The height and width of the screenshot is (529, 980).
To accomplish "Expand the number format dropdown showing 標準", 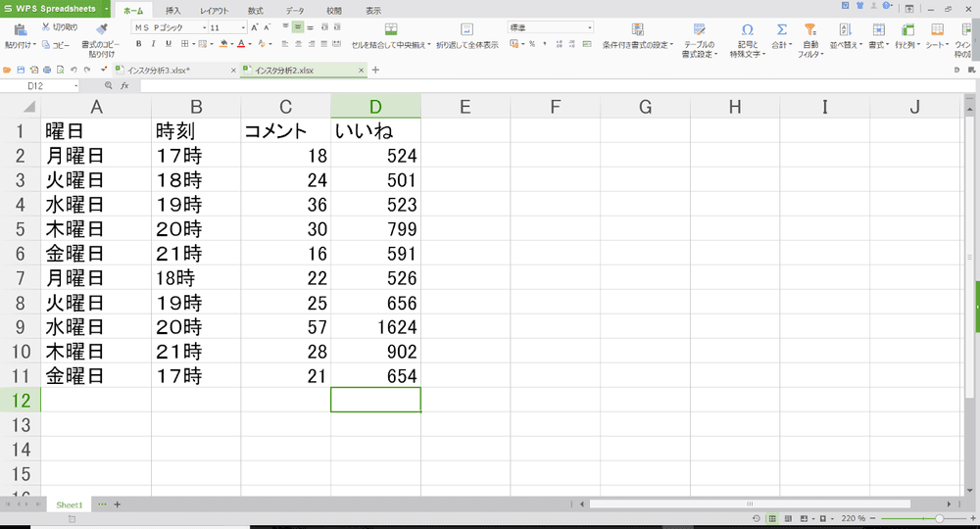I will 588,28.
